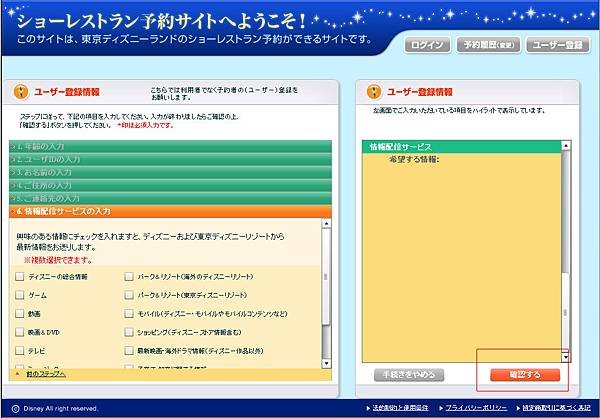This screenshot has height=418, width=600.
Task: Click the red ＊印は必須入力です。 note
Action: point(145,125)
